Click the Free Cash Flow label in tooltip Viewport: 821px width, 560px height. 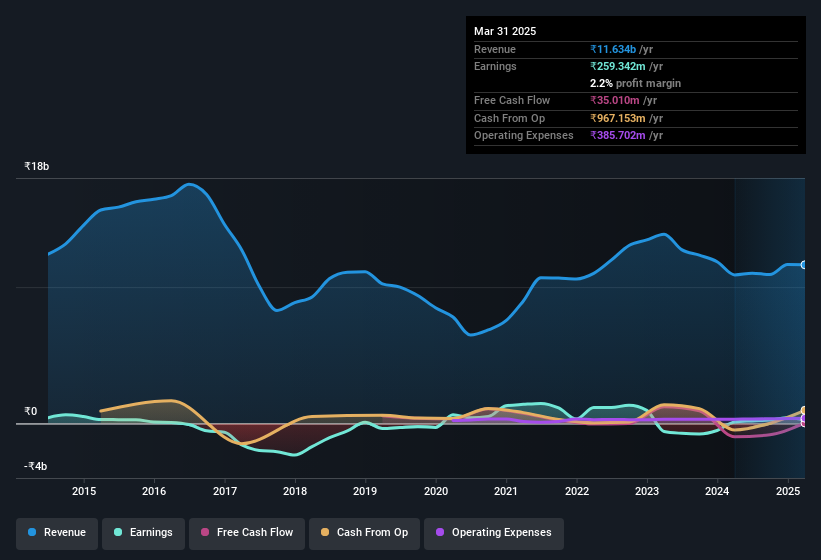click(x=512, y=100)
